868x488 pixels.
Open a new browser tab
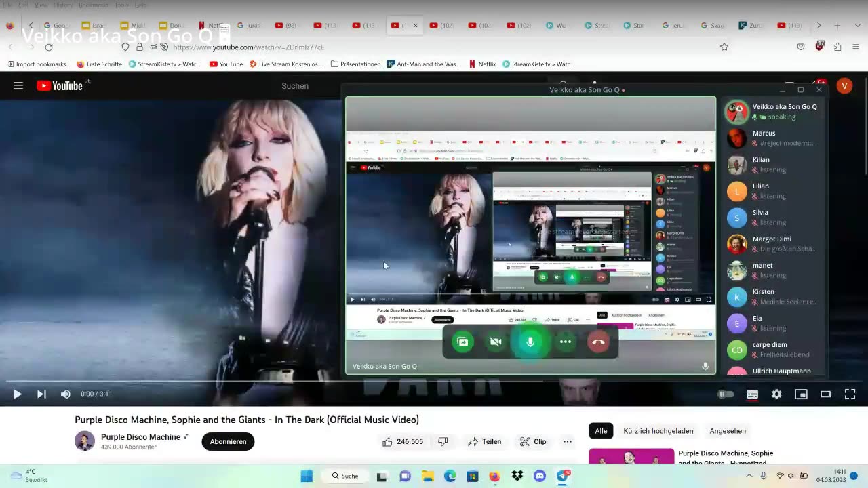point(837,26)
